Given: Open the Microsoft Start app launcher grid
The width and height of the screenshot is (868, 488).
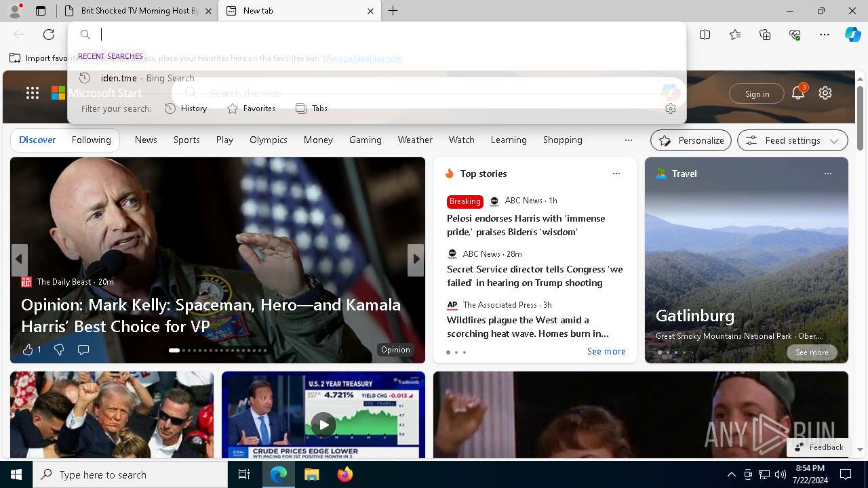Looking at the screenshot, I should click(32, 93).
